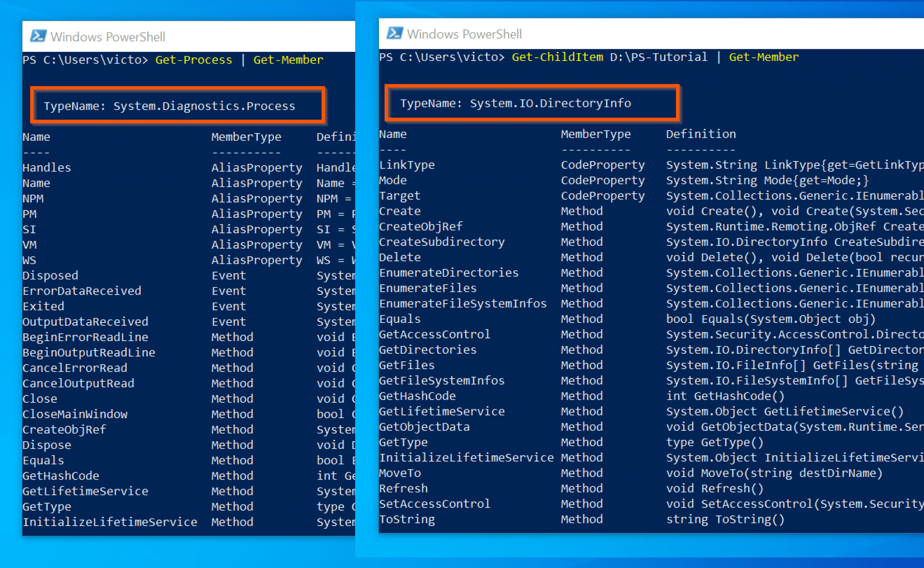Click 'CancelOutputRead' method in left window
The image size is (924, 568).
click(x=79, y=383)
